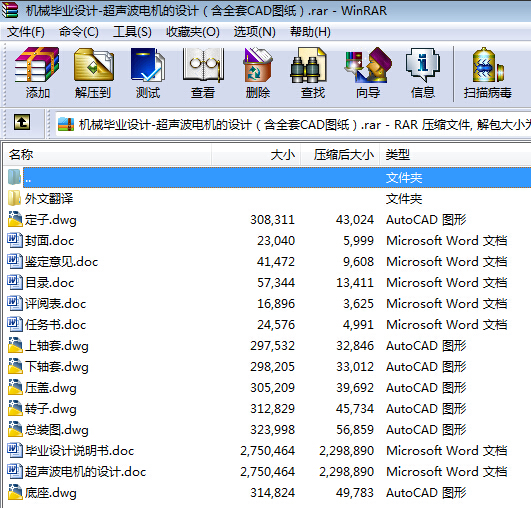This screenshot has height=508, width=531.
Task: Open the Find (查找) binoculars tool
Action: click(309, 65)
